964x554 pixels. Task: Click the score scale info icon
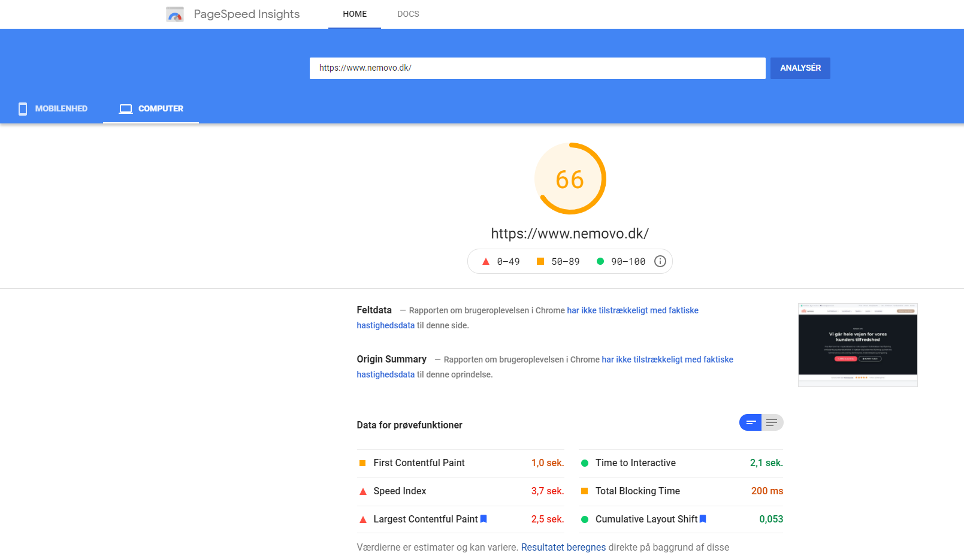click(660, 261)
